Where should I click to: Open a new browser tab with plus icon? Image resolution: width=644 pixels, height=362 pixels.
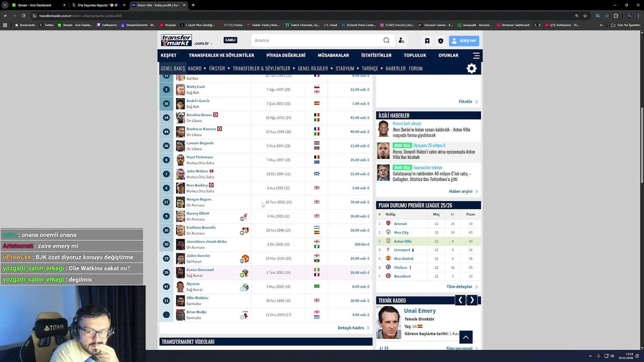pos(193,5)
